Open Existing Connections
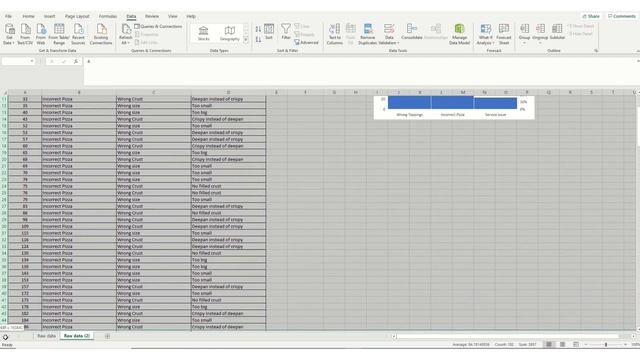The image size is (640, 360). (101, 34)
